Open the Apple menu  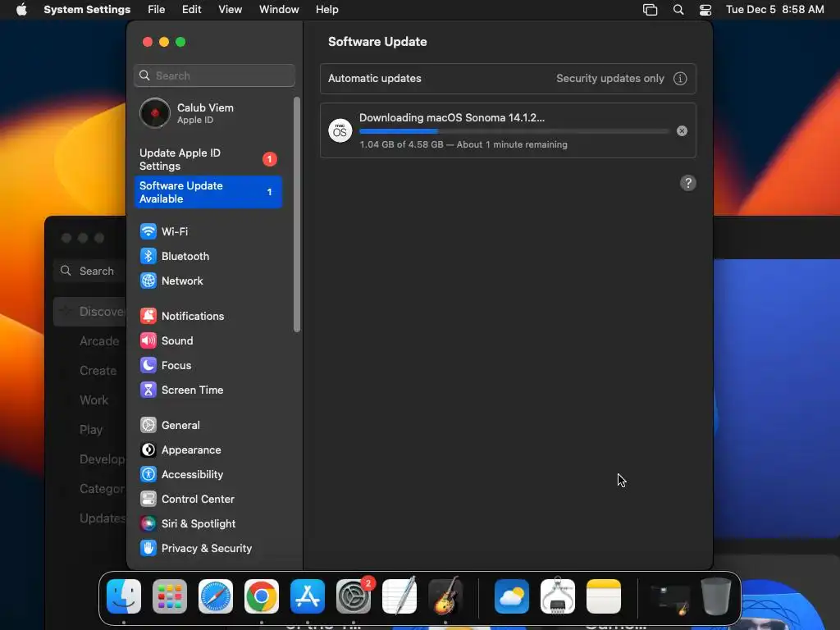pos(21,10)
